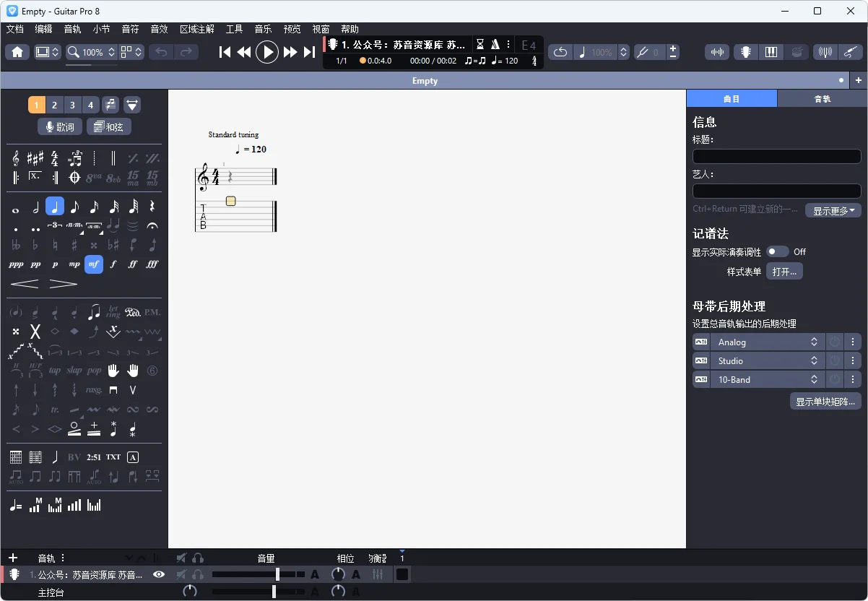Select the crescendo hairpin icon

click(25, 285)
